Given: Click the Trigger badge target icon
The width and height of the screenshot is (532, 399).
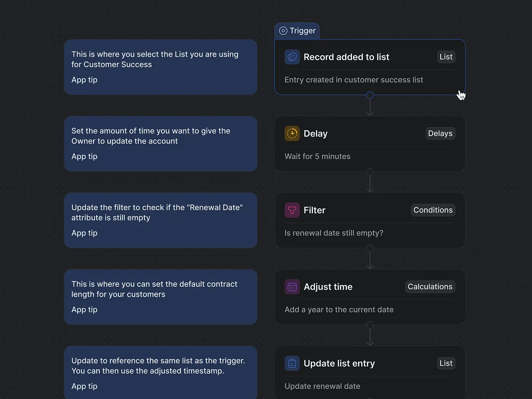Looking at the screenshot, I should tap(283, 31).
